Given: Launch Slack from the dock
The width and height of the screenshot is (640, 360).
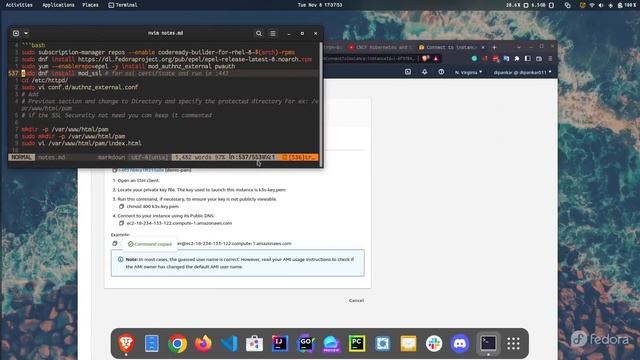Looking at the screenshot, I should coord(434,344).
